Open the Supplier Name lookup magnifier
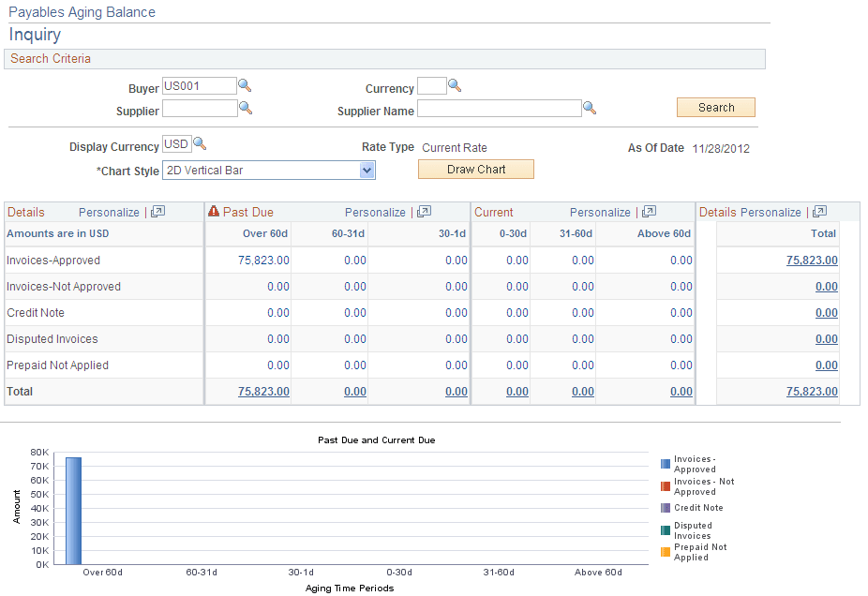The width and height of the screenshot is (868, 596). point(591,109)
